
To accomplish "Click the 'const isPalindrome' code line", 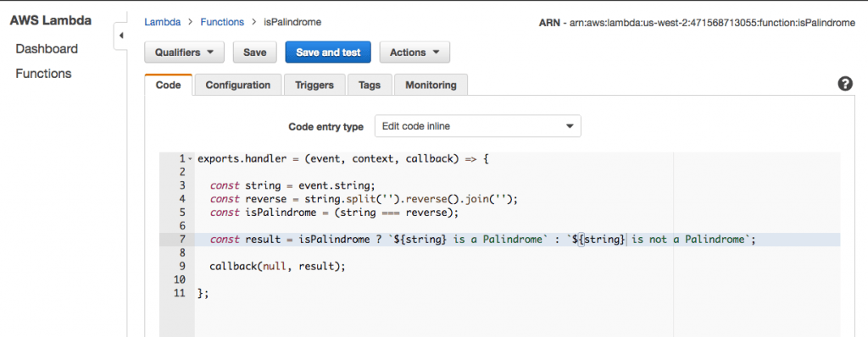I will coord(334,213).
